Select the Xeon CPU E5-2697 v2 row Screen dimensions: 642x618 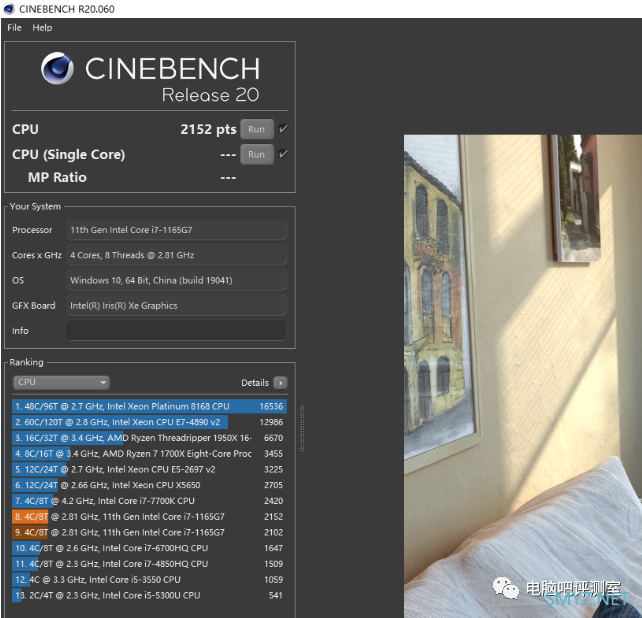149,469
